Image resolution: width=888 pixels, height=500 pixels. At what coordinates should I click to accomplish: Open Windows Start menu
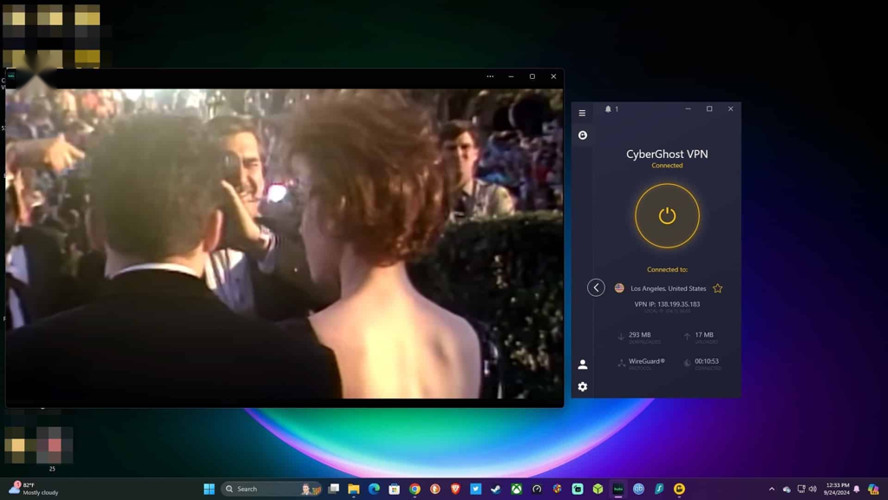(x=209, y=489)
